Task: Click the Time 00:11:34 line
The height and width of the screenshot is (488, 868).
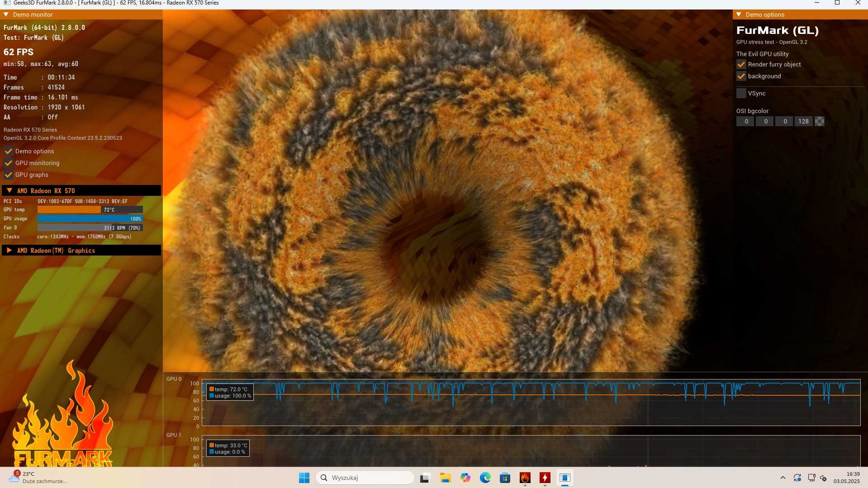Action: point(39,77)
